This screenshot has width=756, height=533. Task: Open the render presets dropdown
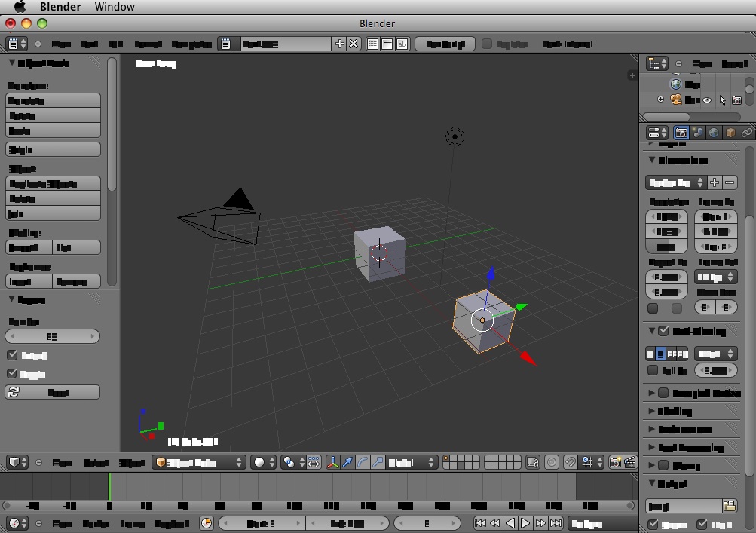676,182
